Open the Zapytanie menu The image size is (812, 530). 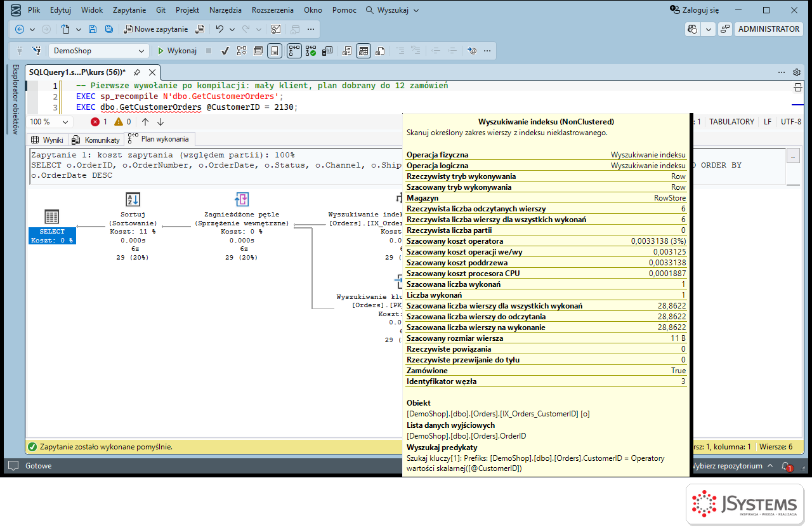click(129, 10)
